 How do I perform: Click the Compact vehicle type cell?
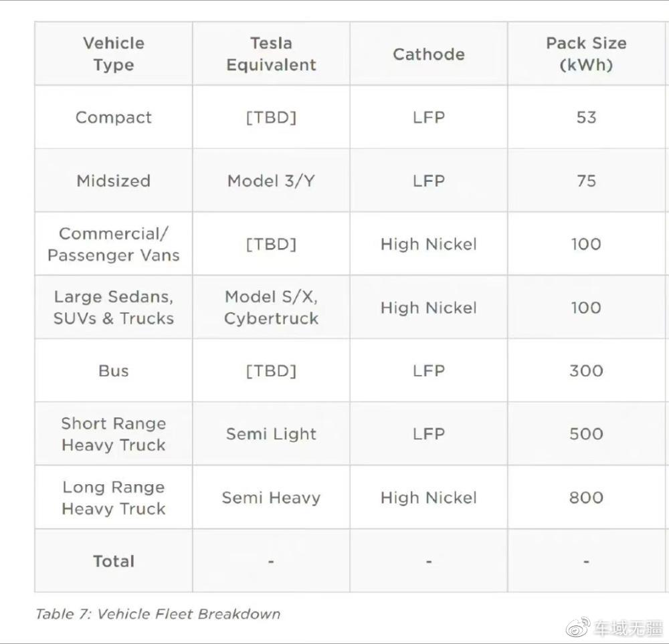click(114, 117)
